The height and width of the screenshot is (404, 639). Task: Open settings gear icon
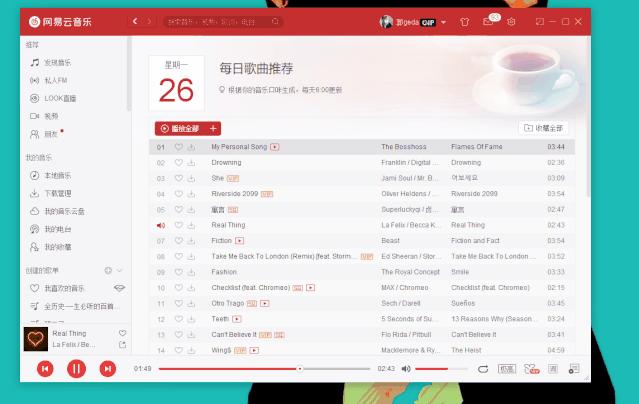click(x=511, y=22)
